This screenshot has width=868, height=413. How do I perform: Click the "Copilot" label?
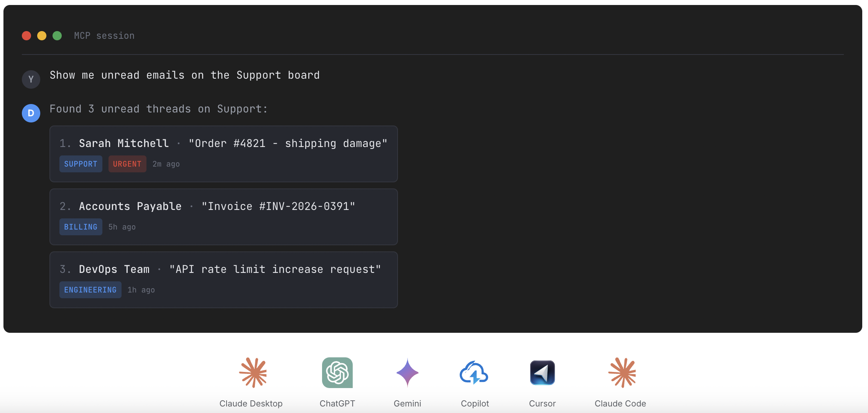(x=475, y=403)
